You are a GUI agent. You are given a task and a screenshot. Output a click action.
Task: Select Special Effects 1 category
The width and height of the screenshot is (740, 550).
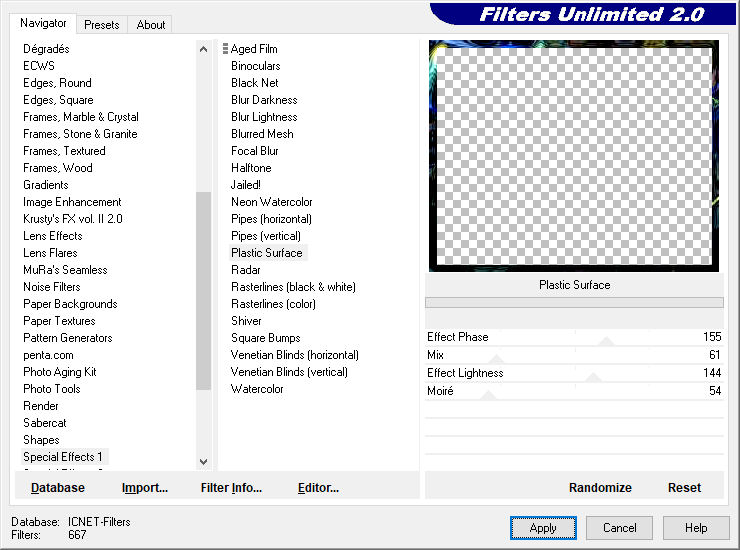(x=63, y=457)
